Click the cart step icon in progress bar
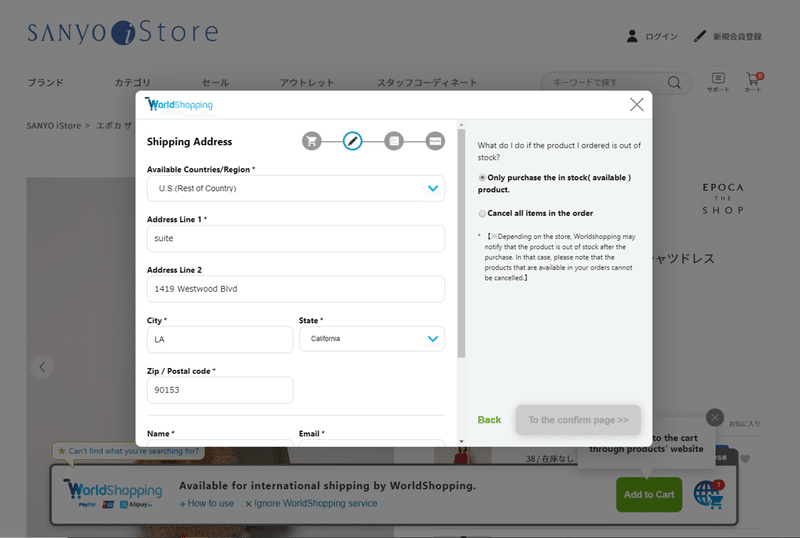The height and width of the screenshot is (538, 800). coord(312,141)
